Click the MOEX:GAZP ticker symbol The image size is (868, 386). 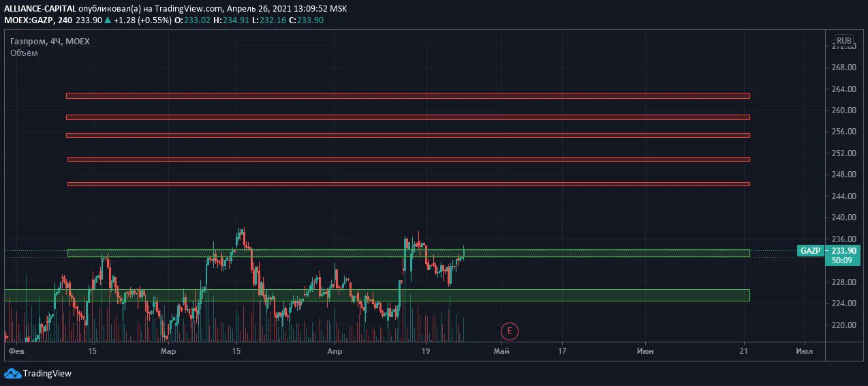29,20
